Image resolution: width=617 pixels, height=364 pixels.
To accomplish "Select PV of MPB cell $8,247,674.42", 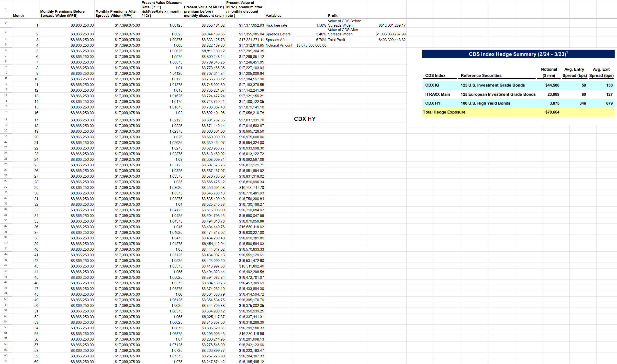I will [204, 361].
